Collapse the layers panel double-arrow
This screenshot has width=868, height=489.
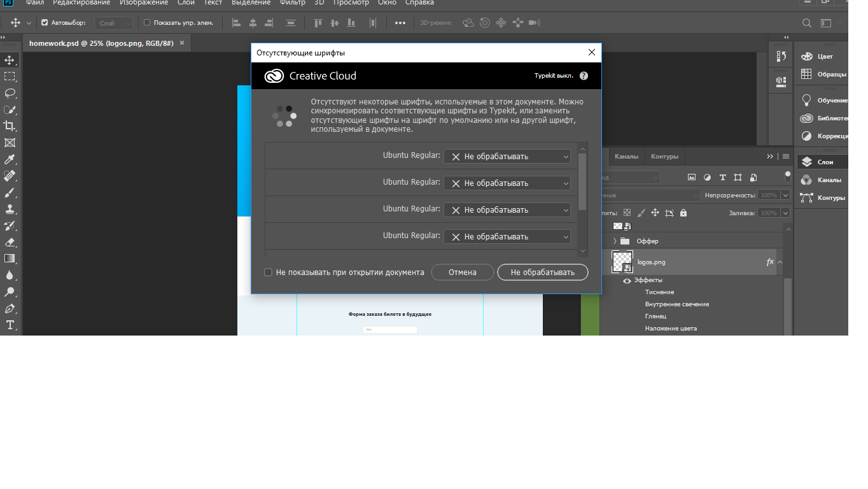tap(770, 157)
